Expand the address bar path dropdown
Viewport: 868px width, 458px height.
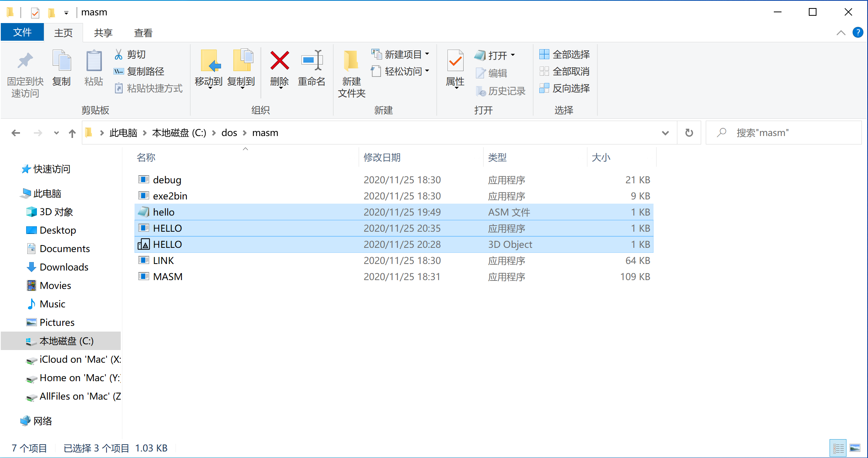pos(665,132)
